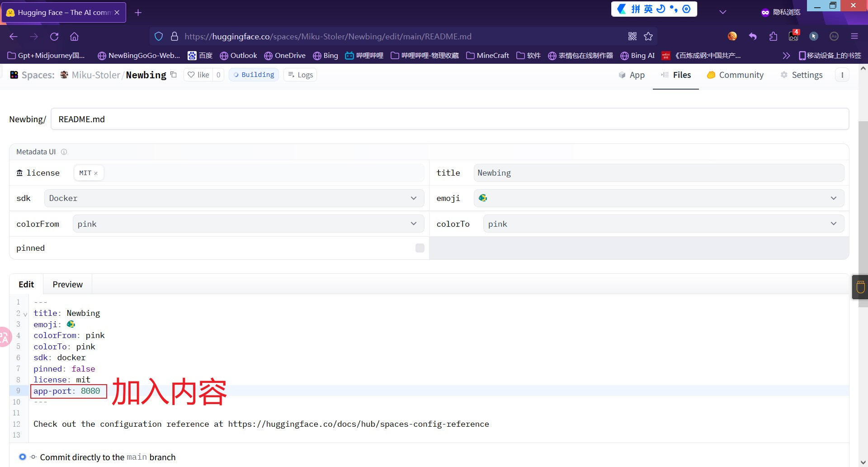Expand the sdk Docker dropdown

pos(234,198)
